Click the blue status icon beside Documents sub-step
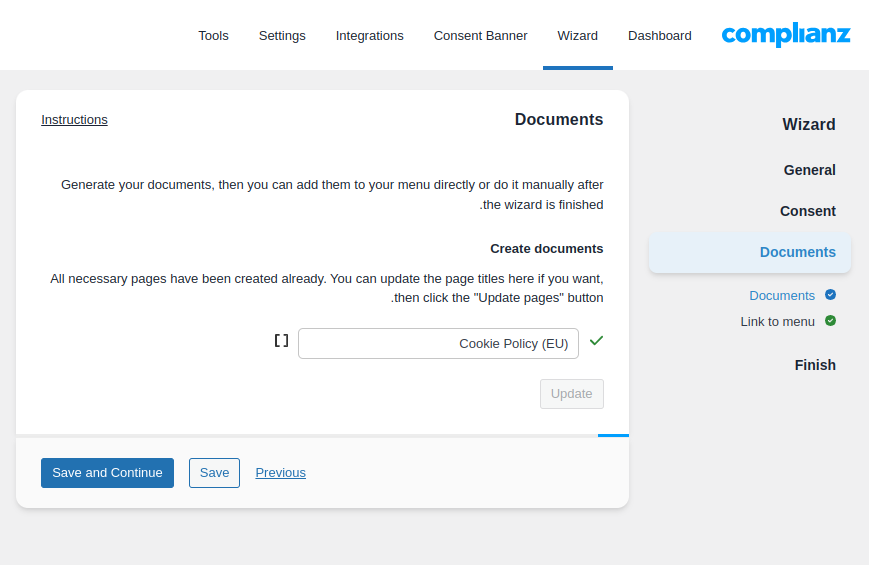This screenshot has height=565, width=869. point(830,295)
